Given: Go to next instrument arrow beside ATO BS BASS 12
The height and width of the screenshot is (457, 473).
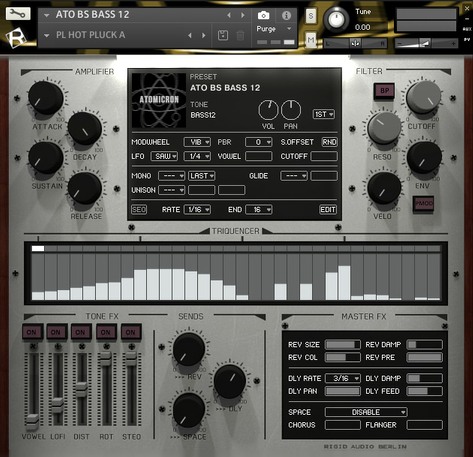Looking at the screenshot, I should pos(243,15).
